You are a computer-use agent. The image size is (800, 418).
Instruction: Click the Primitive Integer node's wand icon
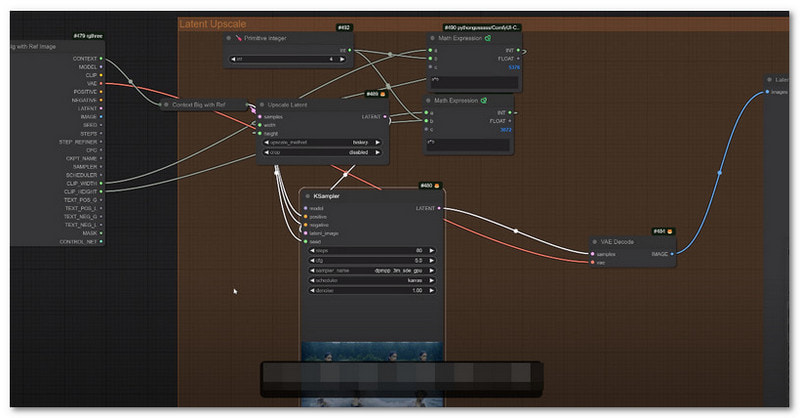pos(238,37)
